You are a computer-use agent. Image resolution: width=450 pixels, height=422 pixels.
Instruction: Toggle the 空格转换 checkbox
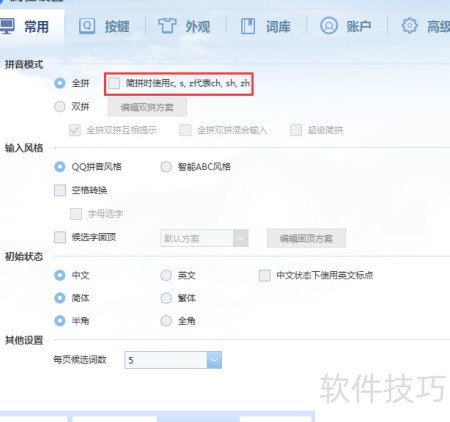[60, 190]
